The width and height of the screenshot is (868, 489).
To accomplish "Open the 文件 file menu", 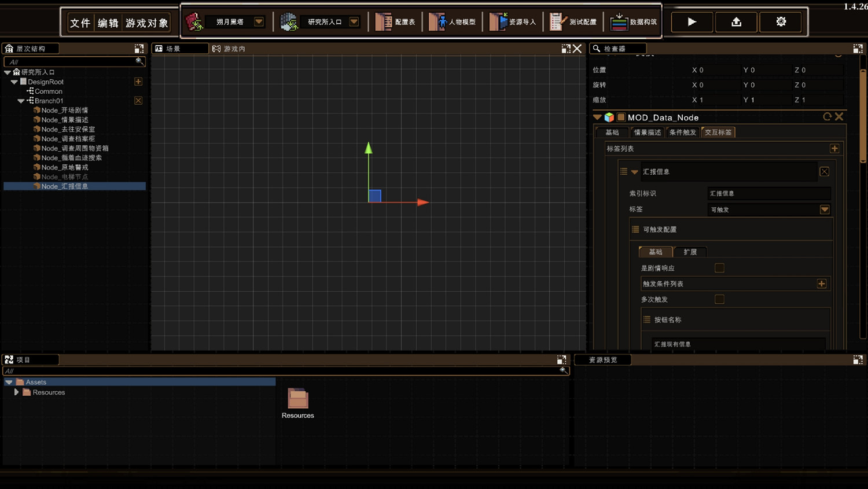I will [x=80, y=23].
